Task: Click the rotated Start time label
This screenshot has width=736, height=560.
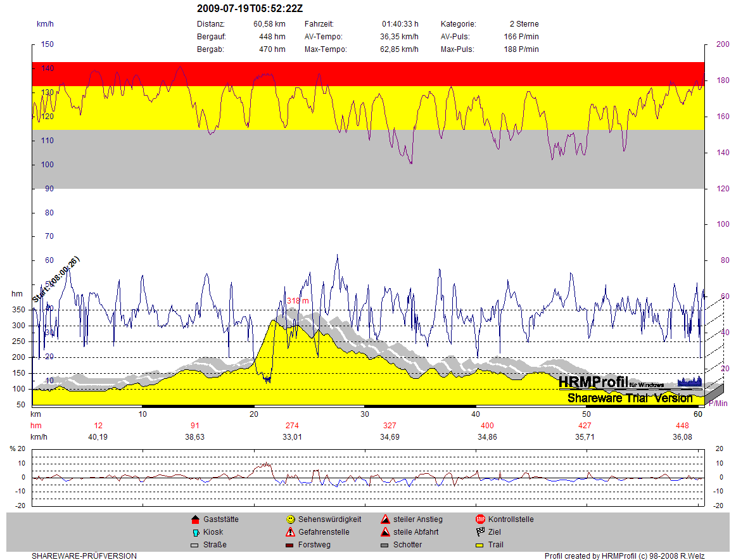Action: [x=56, y=279]
